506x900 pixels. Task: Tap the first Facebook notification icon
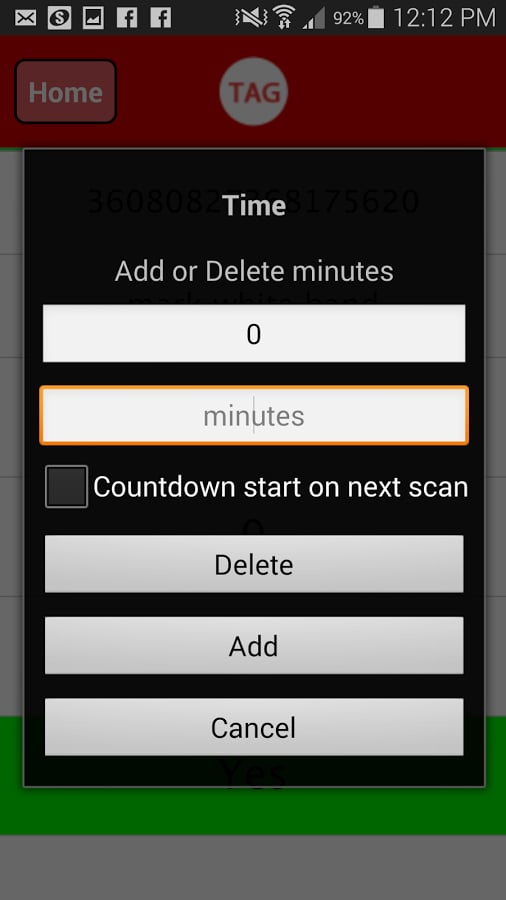[x=127, y=18]
